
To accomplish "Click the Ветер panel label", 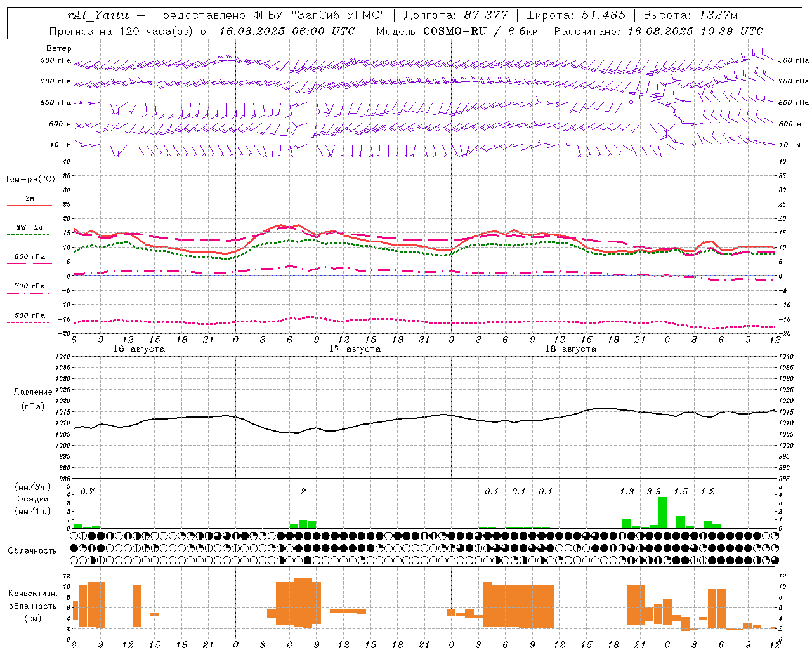I will click(59, 48).
